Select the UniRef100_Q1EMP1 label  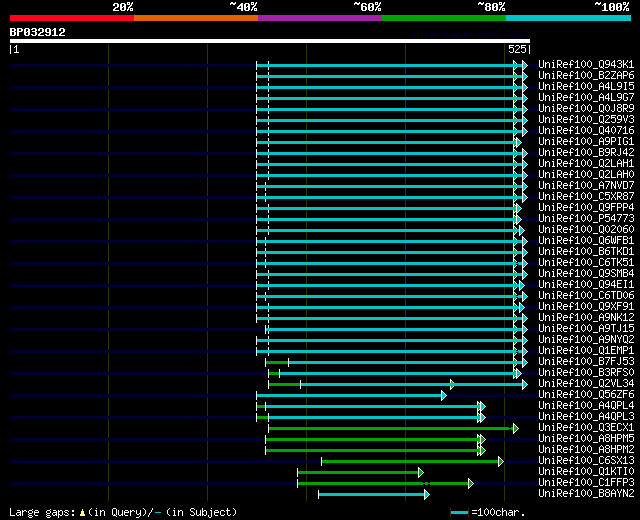586,351
